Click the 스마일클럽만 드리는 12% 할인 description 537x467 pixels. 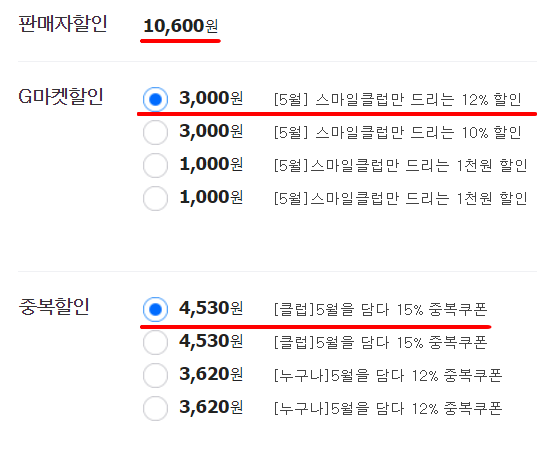398,100
